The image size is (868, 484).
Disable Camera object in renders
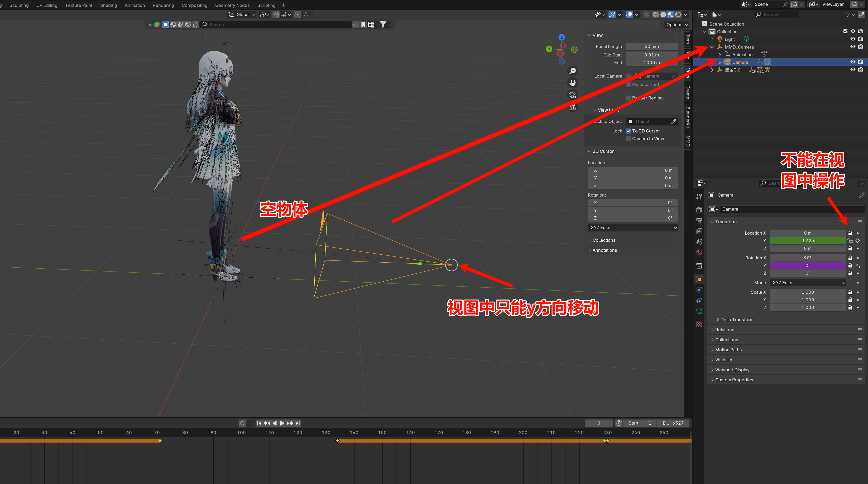pos(861,62)
